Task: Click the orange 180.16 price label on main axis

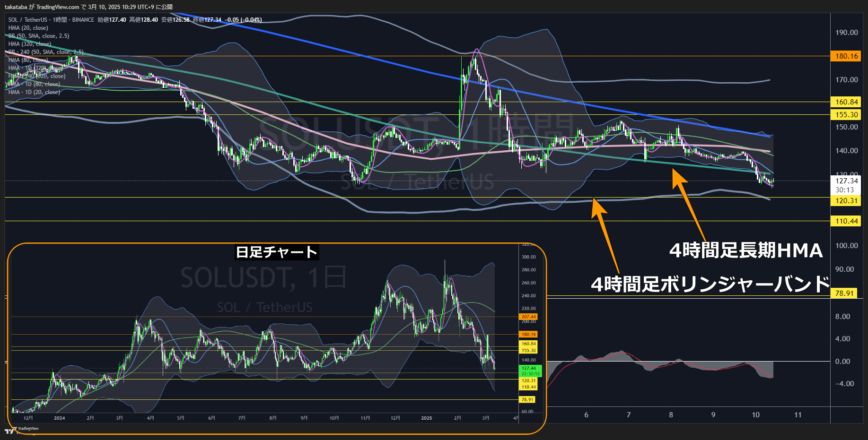Action: [846, 56]
